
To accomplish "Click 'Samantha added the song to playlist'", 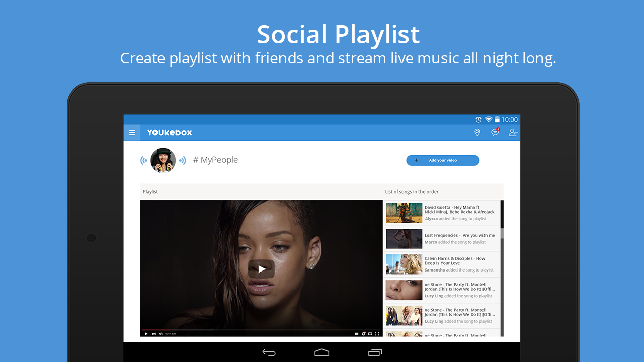I will [x=459, y=270].
